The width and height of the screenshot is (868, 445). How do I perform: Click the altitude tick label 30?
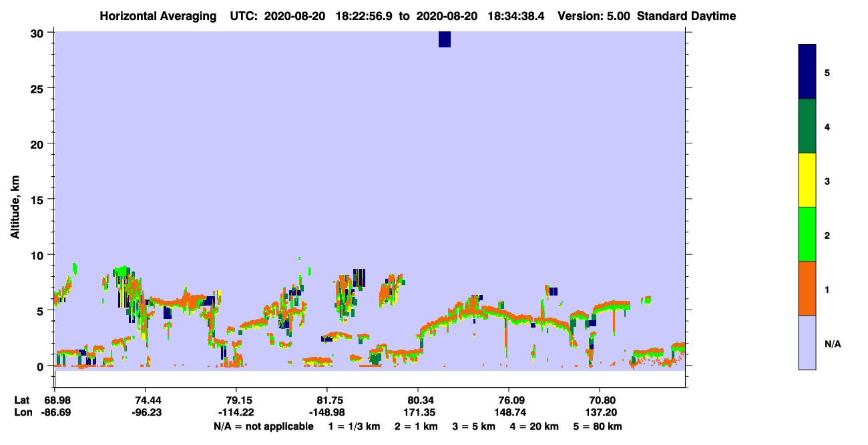[x=39, y=33]
